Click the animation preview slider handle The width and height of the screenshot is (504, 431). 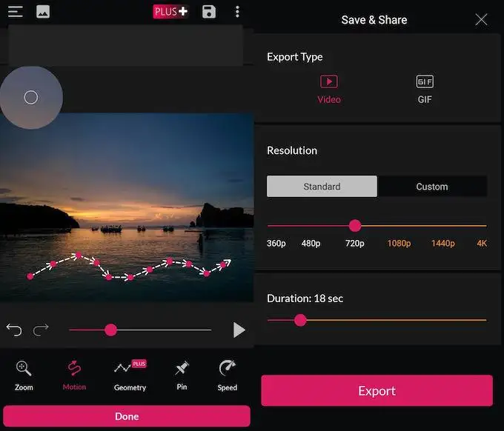(x=111, y=330)
